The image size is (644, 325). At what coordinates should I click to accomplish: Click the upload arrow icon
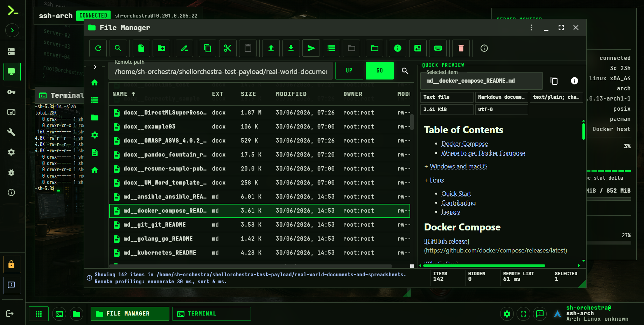click(x=271, y=48)
